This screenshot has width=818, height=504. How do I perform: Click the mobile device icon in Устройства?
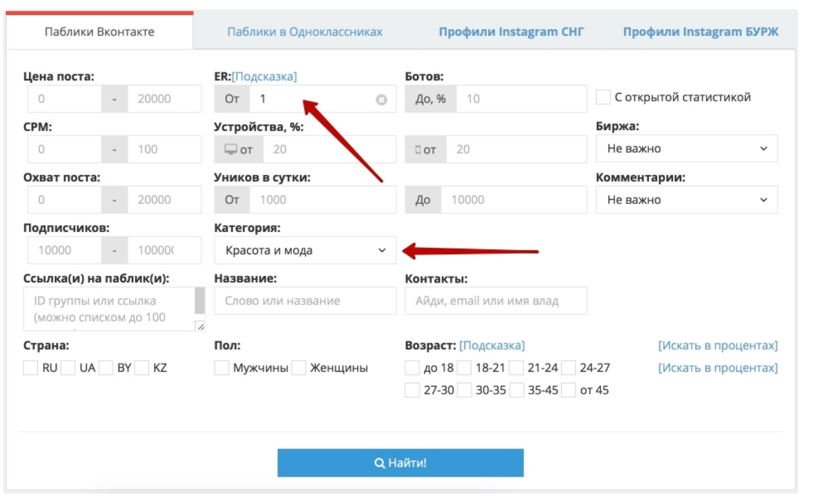coord(418,150)
